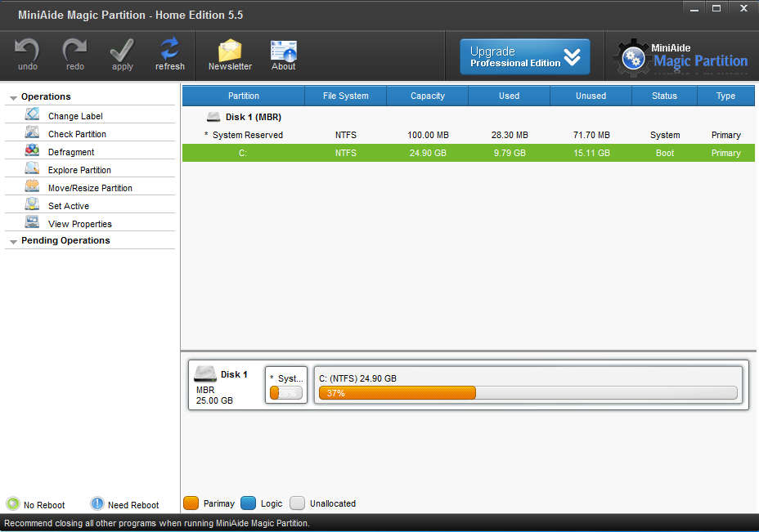
Task: Expand Disk 1 (MBR) row
Action: pos(213,117)
